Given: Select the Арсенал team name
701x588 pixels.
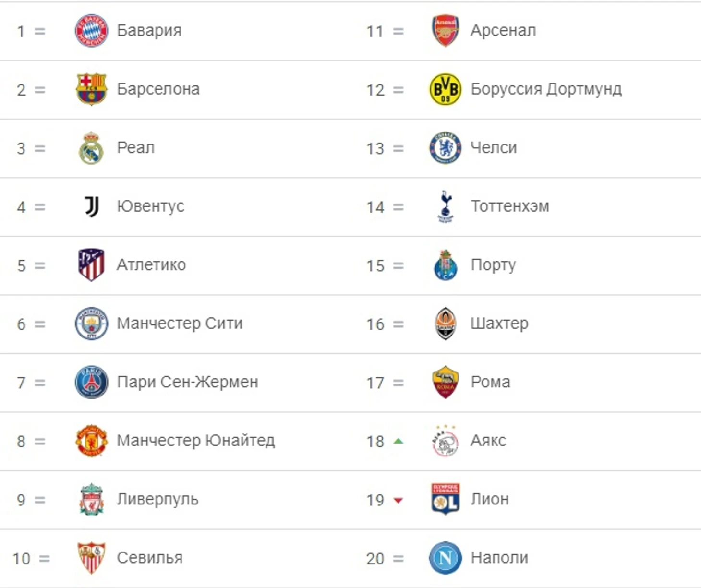Looking at the screenshot, I should (503, 31).
